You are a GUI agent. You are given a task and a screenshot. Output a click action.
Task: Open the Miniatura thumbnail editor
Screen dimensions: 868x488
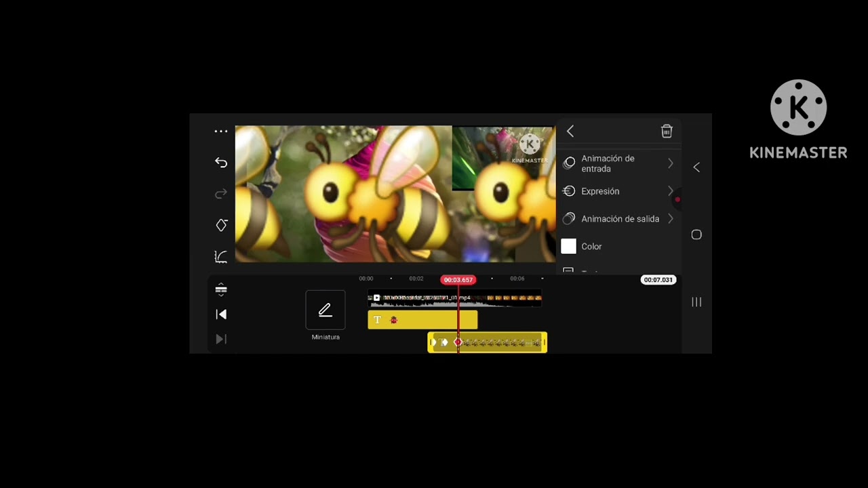(x=325, y=316)
